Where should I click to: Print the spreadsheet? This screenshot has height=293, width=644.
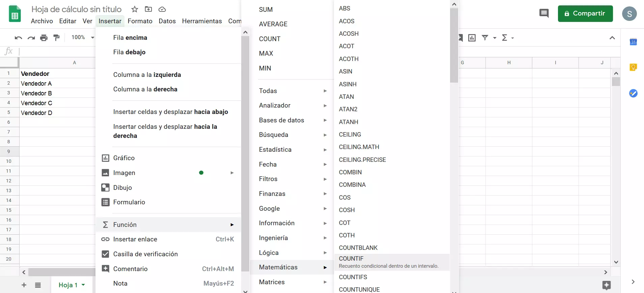[44, 37]
